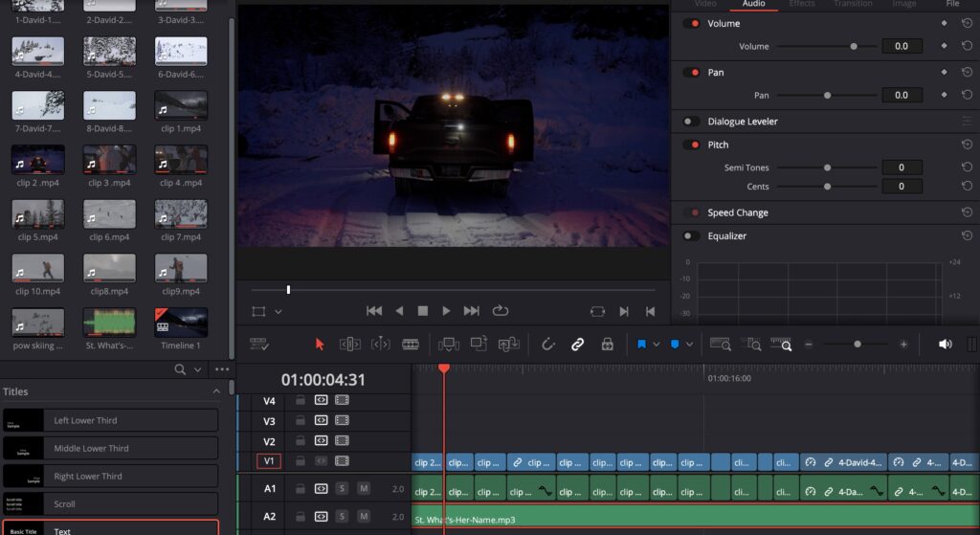Toggle loop playback in viewer
The width and height of the screenshot is (980, 535).
click(500, 311)
